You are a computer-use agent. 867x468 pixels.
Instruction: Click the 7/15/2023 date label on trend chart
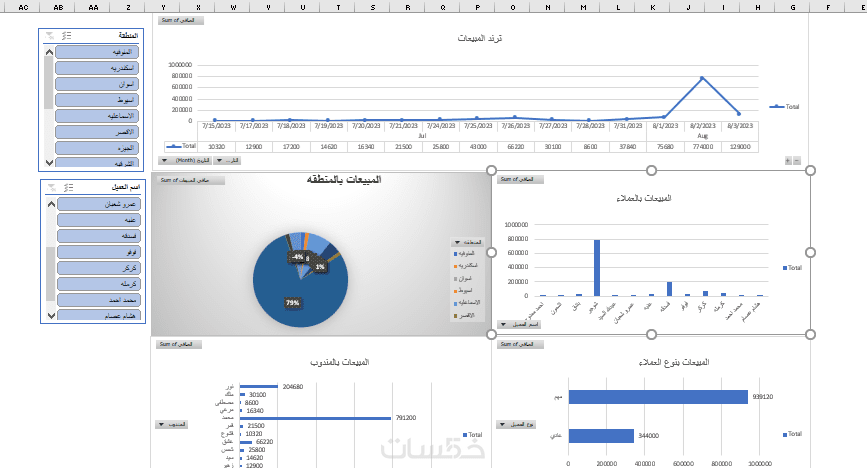[216, 126]
